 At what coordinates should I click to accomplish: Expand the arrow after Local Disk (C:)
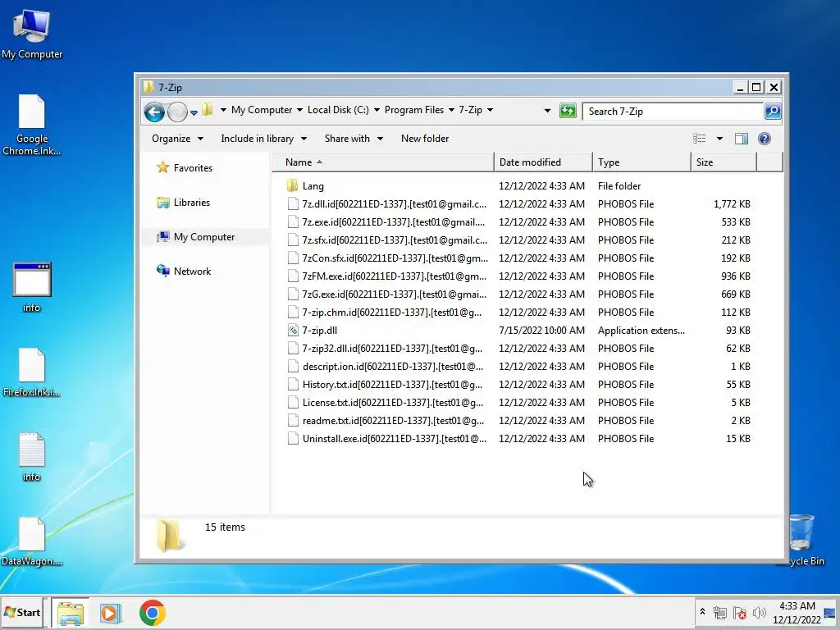pos(377,110)
